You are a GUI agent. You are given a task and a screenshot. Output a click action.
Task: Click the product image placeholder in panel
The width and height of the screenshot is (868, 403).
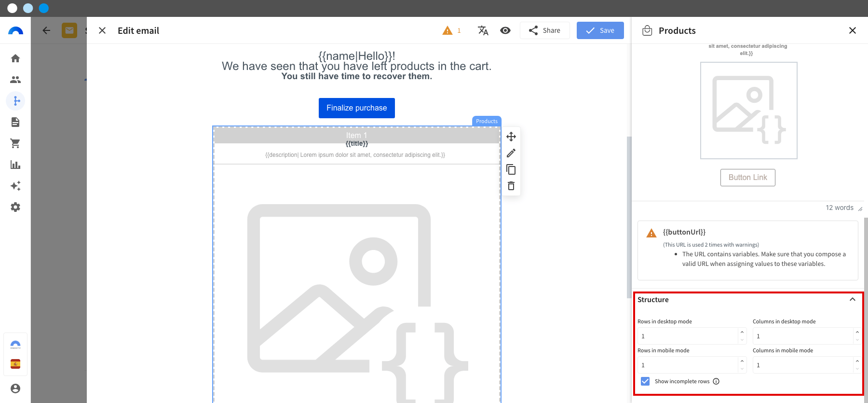coord(749,111)
